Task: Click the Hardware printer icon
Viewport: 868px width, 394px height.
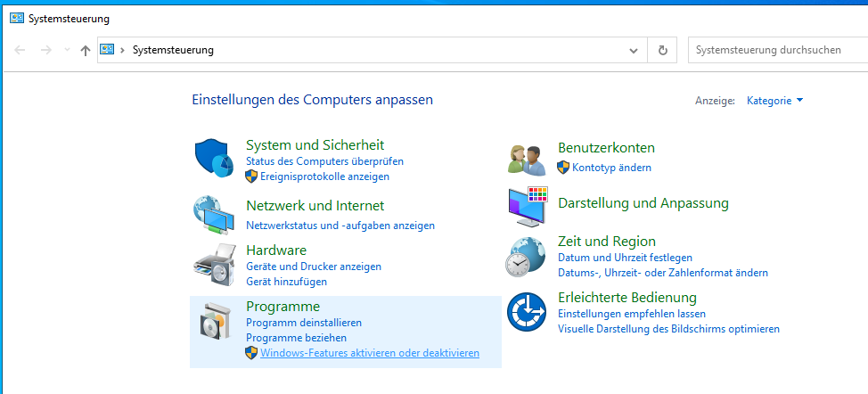Action: (214, 265)
